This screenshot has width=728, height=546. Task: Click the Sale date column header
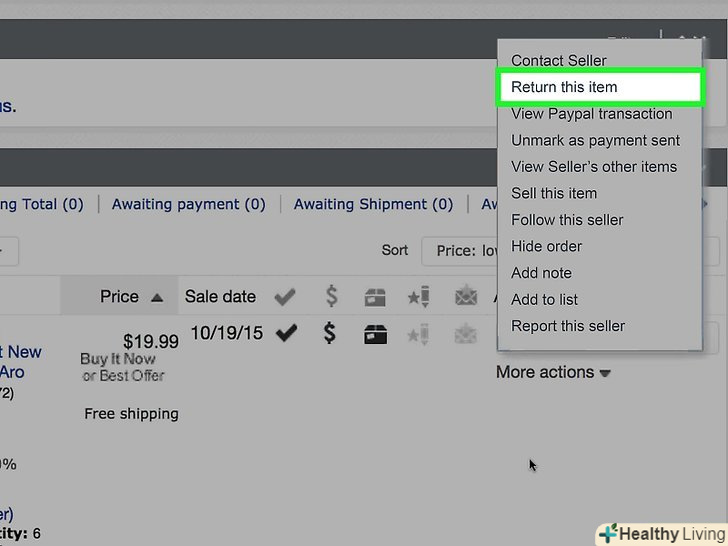click(220, 297)
